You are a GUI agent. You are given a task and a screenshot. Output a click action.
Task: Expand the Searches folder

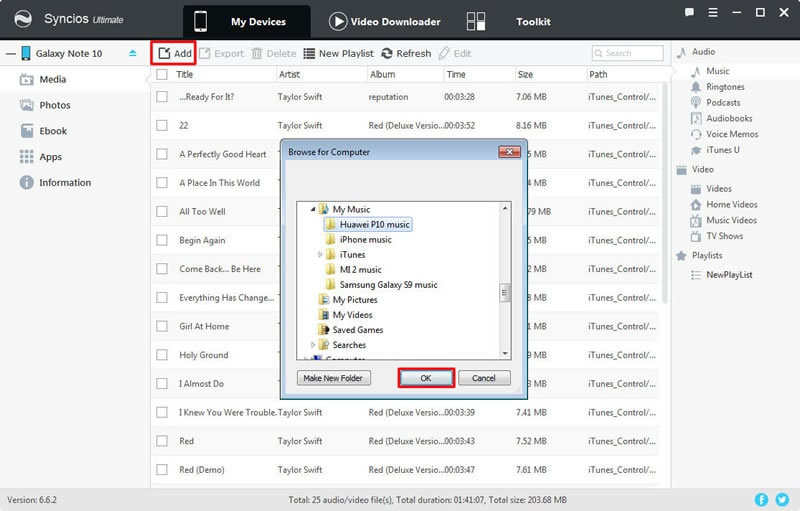pyautogui.click(x=313, y=345)
